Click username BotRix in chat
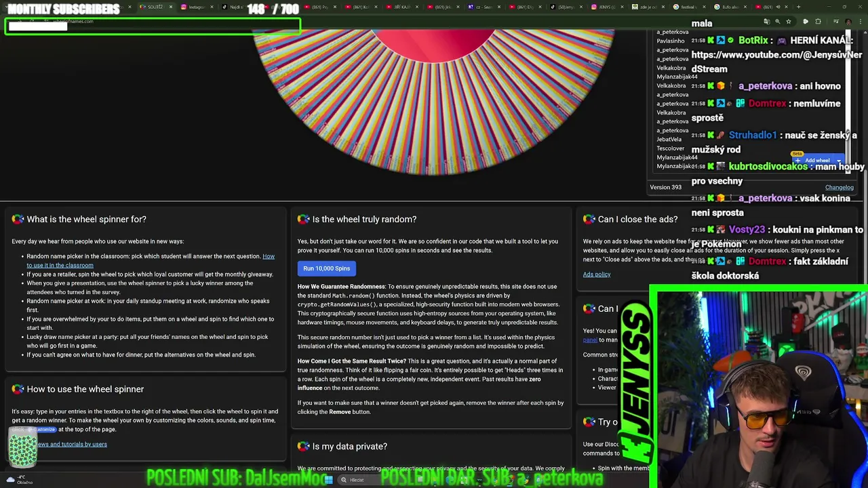This screenshot has width=868, height=488. [753, 41]
